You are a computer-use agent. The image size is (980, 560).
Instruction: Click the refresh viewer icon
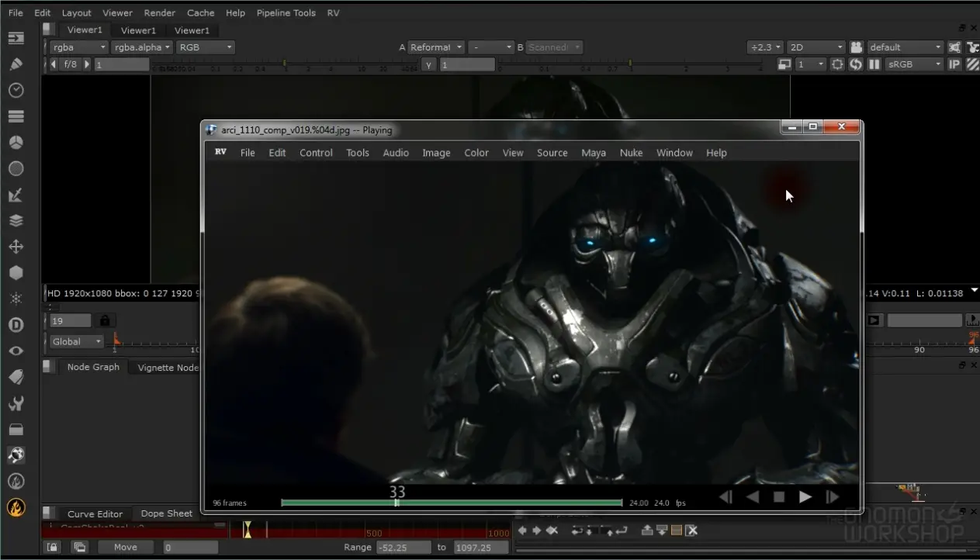click(856, 64)
